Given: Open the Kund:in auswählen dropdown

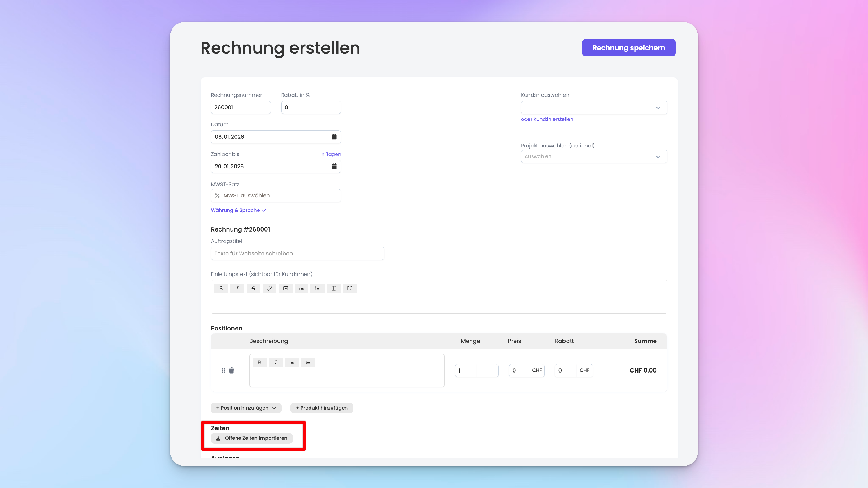Looking at the screenshot, I should tap(594, 108).
